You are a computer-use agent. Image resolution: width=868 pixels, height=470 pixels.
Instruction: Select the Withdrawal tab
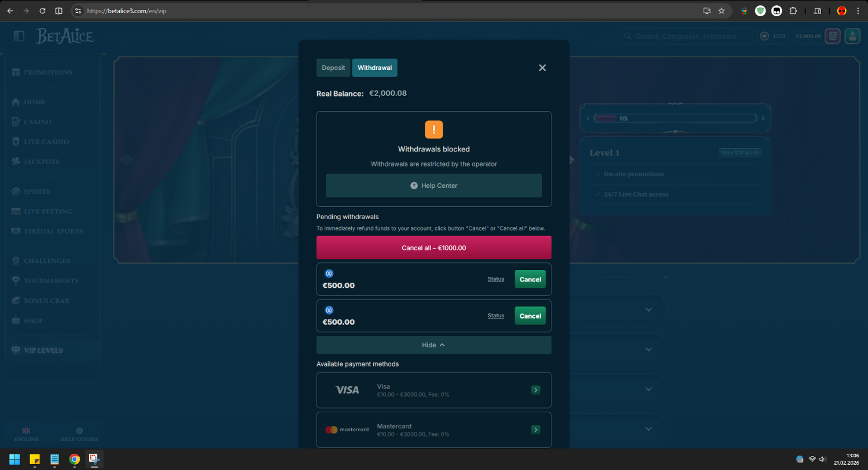[x=374, y=68]
